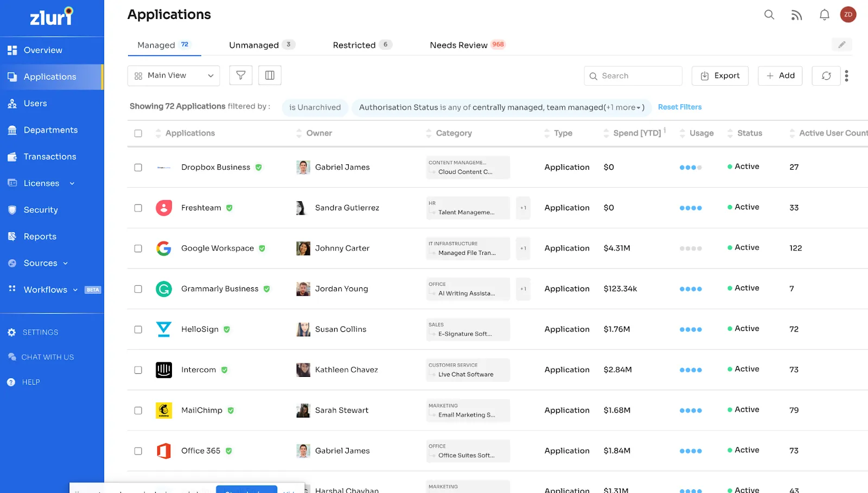Open the notifications bell icon
868x493 pixels.
824,15
